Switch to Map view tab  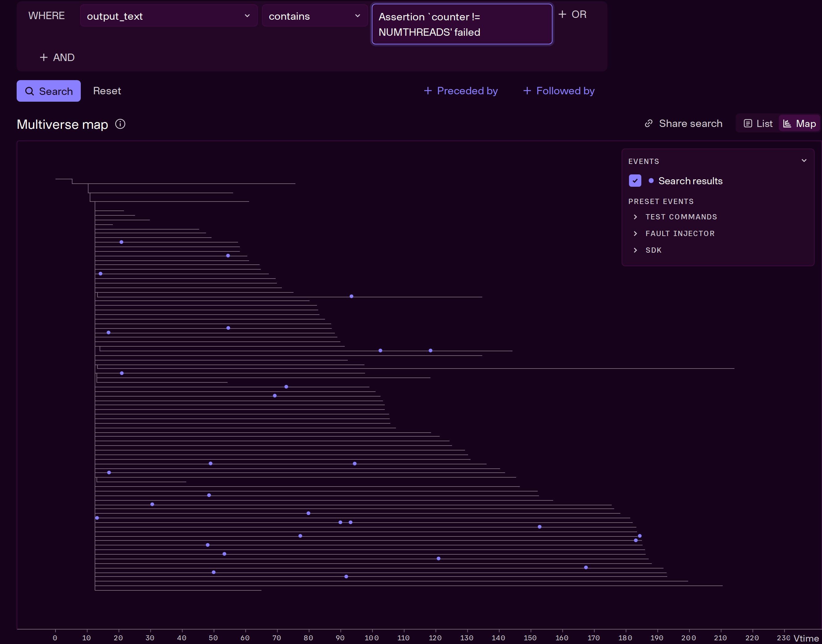coord(799,124)
